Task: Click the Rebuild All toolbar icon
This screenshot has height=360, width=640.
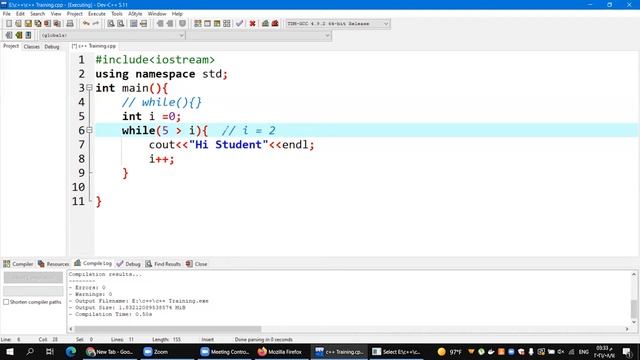Action: click(227, 24)
